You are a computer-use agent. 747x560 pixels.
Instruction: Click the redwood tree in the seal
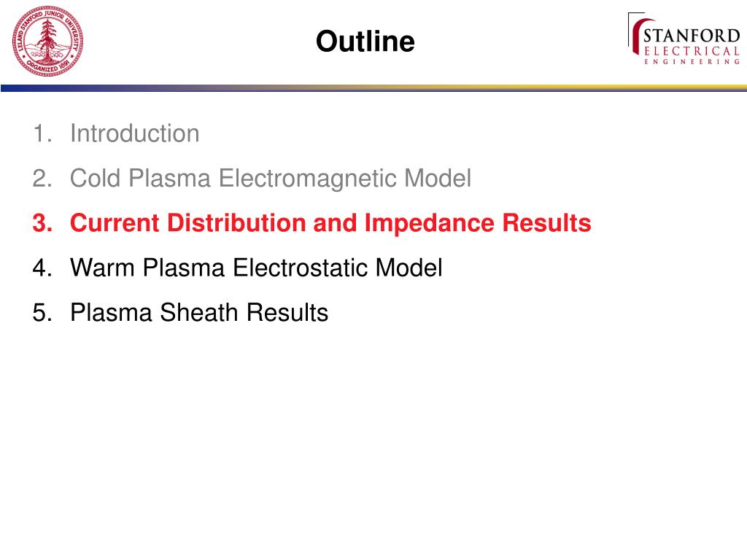(47, 38)
